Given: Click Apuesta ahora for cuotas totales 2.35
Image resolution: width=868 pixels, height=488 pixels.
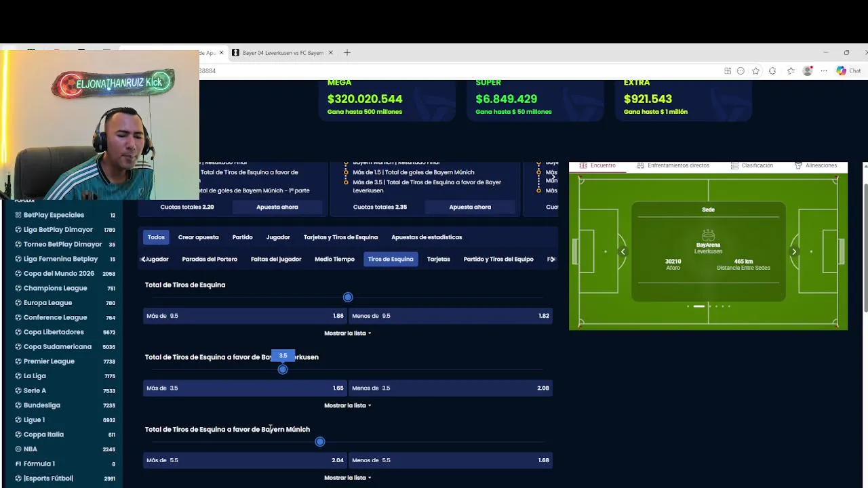Looking at the screenshot, I should coord(469,207).
